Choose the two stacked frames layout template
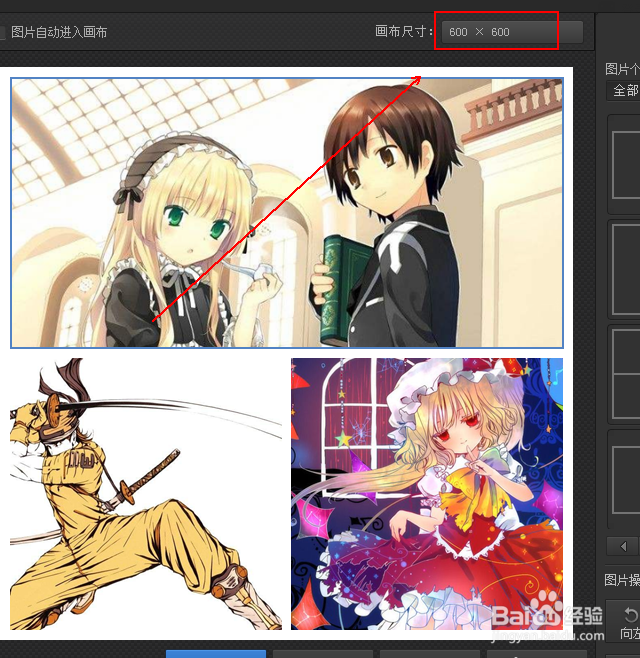This screenshot has width=640, height=658. [x=626, y=374]
